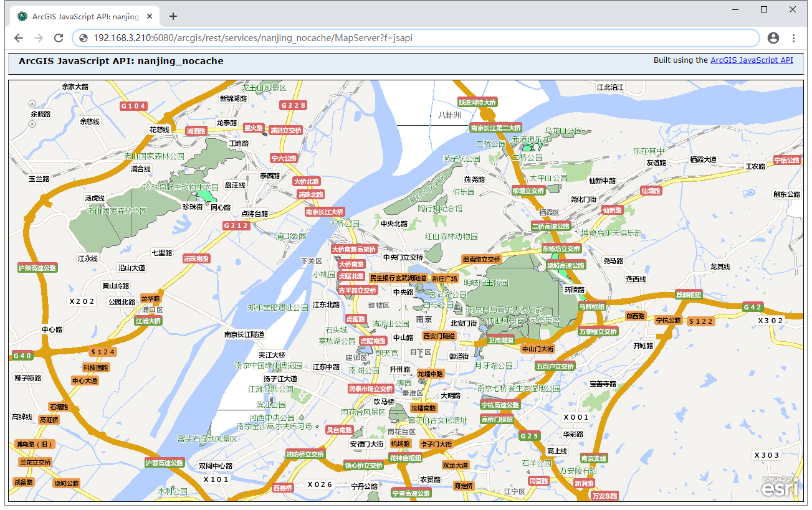
Task: Click the G312 highway shield
Action: (236, 225)
